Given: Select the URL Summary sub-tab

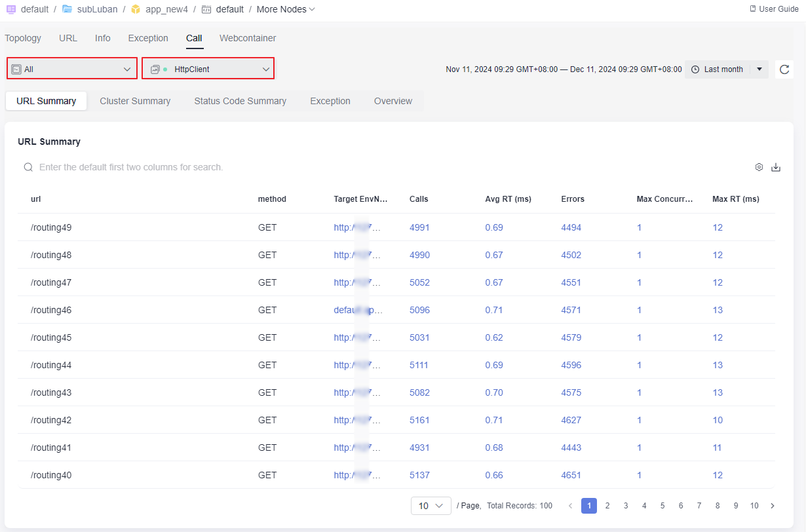Looking at the screenshot, I should 47,101.
